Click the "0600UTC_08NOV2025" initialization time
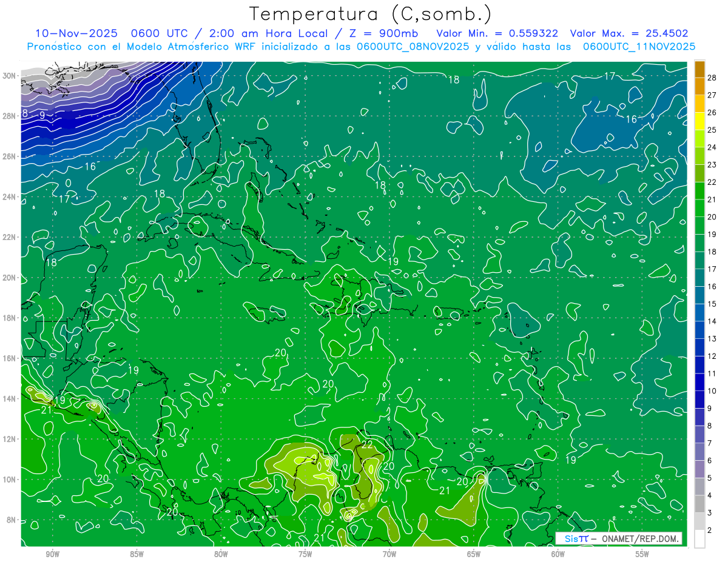 point(413,47)
